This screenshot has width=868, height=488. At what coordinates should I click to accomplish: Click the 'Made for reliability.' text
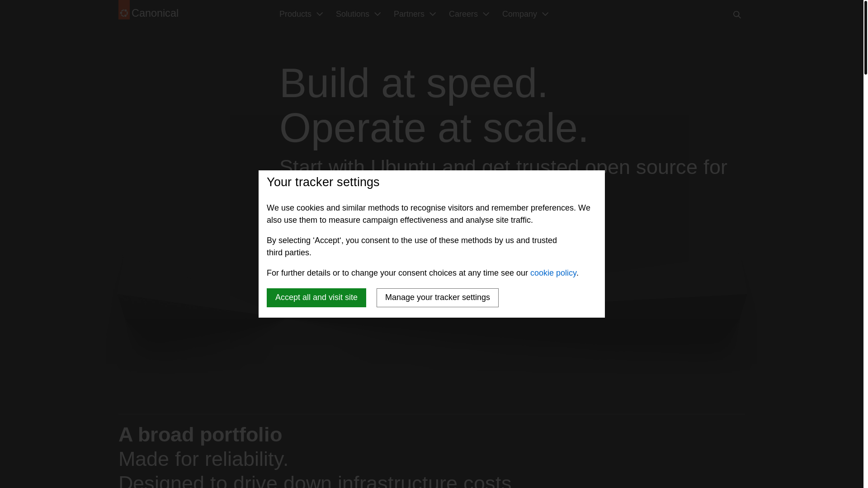pos(203,459)
